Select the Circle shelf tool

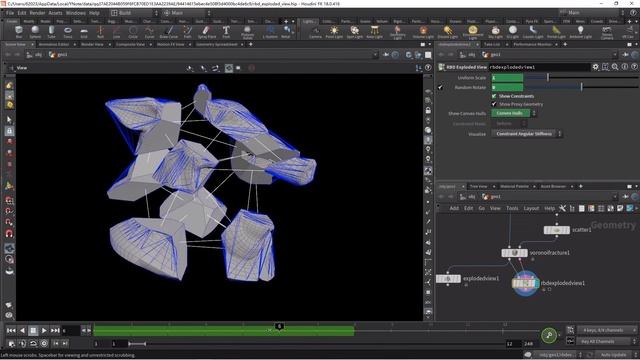(133, 31)
